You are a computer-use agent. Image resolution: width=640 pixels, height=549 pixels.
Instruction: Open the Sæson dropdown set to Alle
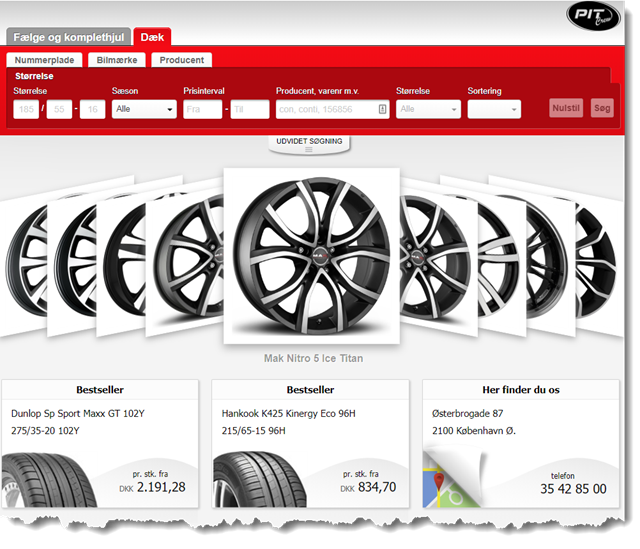coord(144,109)
